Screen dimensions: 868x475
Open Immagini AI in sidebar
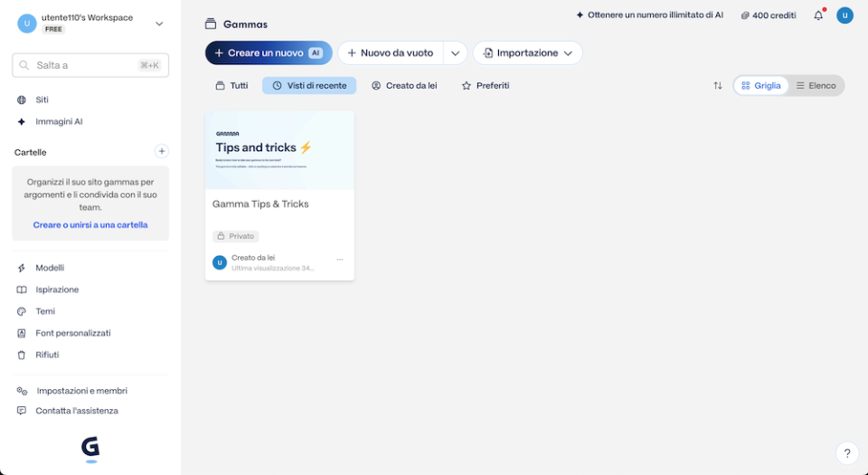coord(59,121)
